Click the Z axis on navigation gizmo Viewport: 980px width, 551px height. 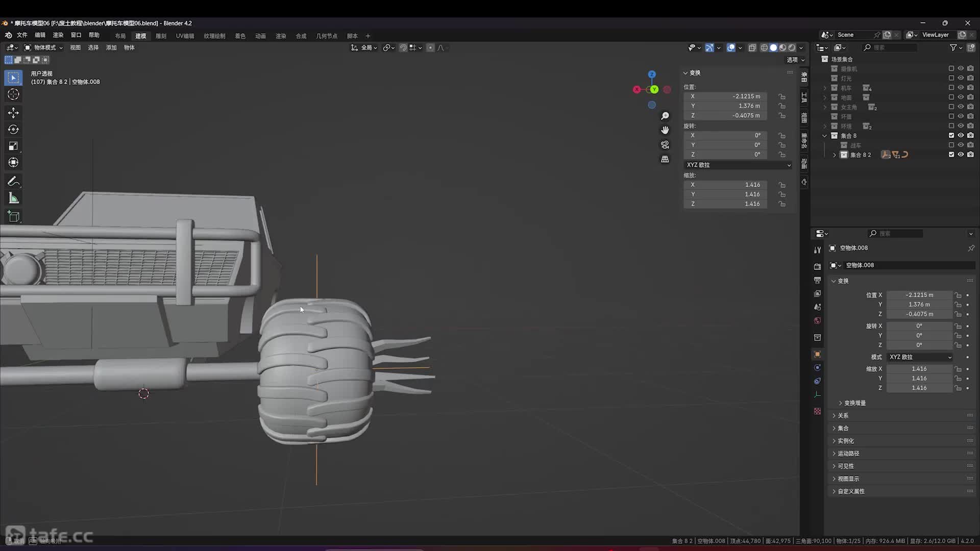click(652, 74)
